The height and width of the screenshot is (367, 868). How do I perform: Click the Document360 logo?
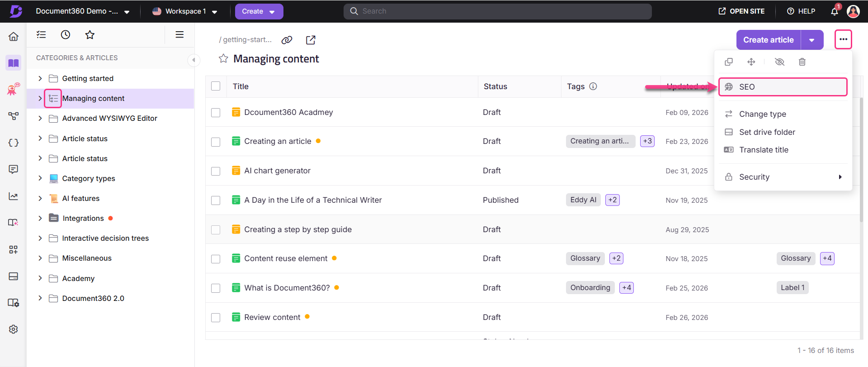pyautogui.click(x=16, y=11)
